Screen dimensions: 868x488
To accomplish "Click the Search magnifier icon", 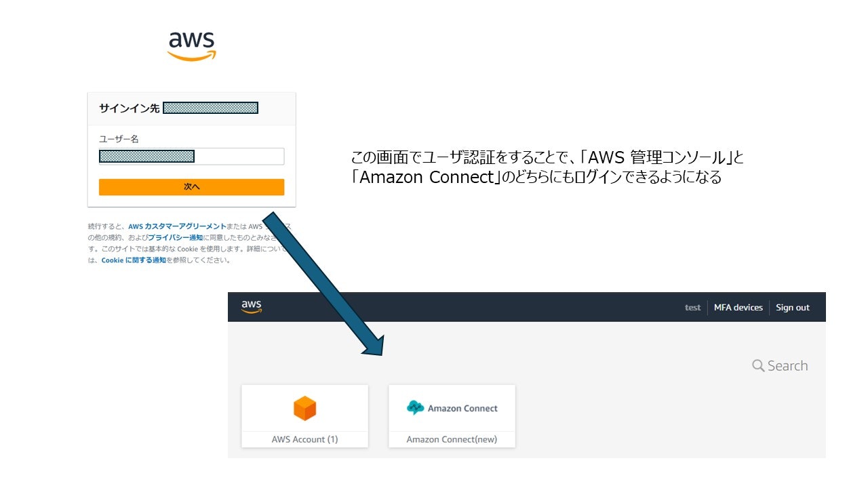I will tap(759, 365).
